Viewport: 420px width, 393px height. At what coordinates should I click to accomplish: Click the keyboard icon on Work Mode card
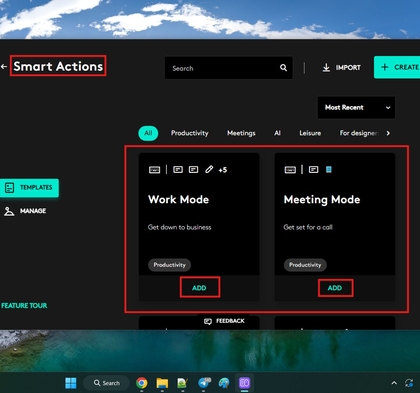coord(154,170)
